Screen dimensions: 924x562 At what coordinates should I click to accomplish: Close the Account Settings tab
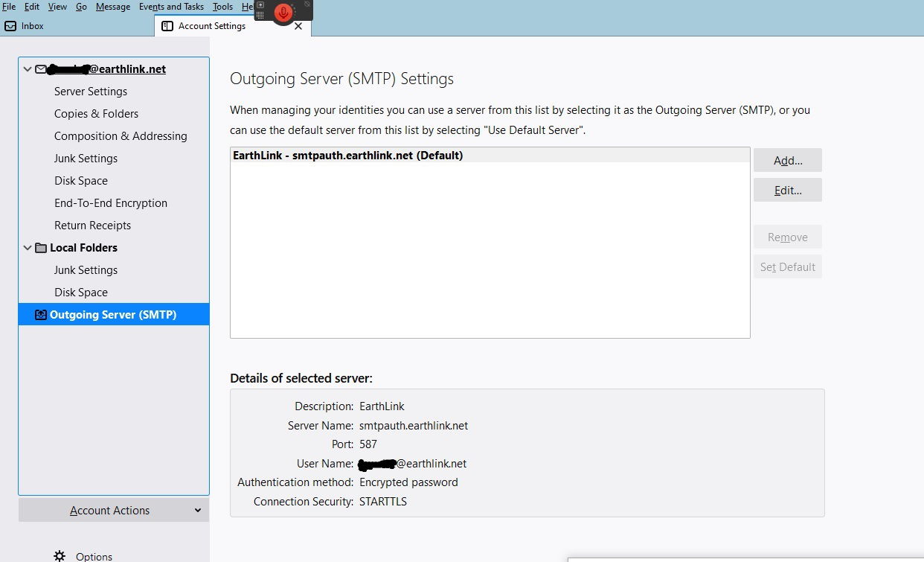[298, 26]
